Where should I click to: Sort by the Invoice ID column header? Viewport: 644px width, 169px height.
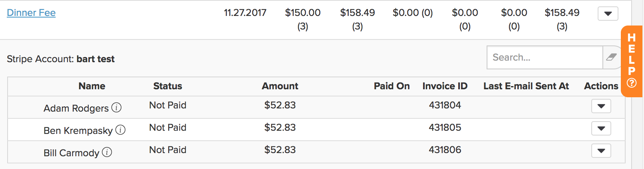coord(445,86)
